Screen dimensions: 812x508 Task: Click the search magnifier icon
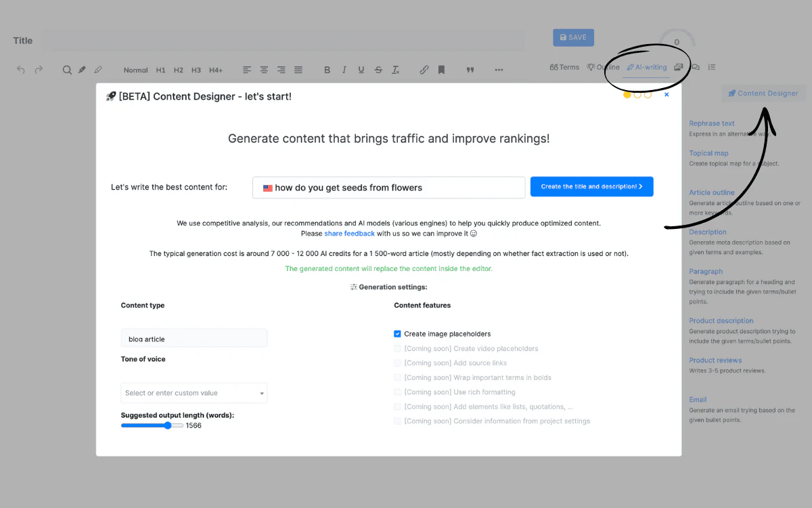[67, 70]
